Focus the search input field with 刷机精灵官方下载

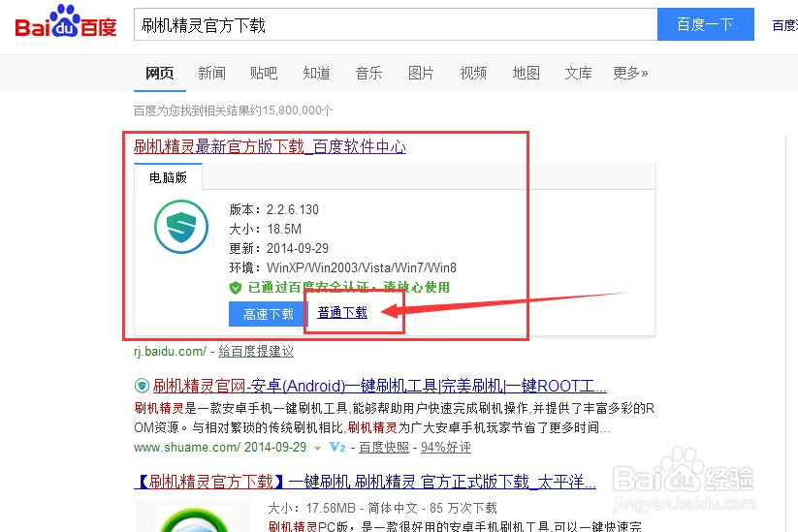[396, 24]
